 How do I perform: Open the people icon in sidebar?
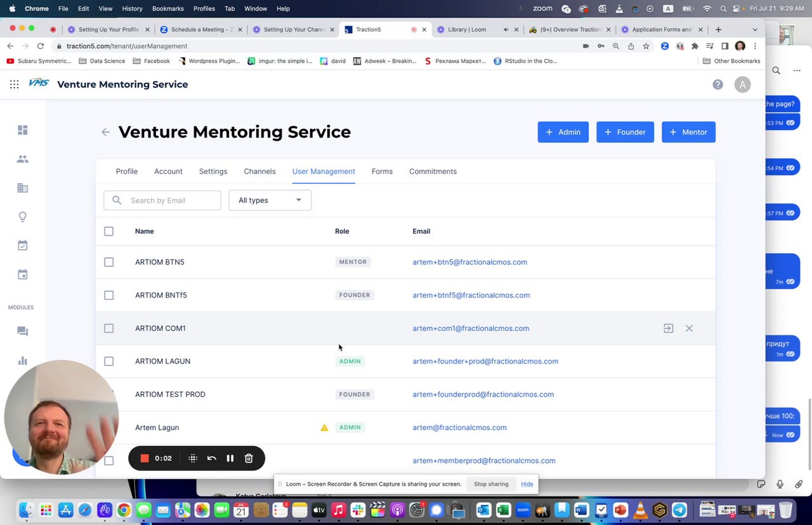point(23,159)
